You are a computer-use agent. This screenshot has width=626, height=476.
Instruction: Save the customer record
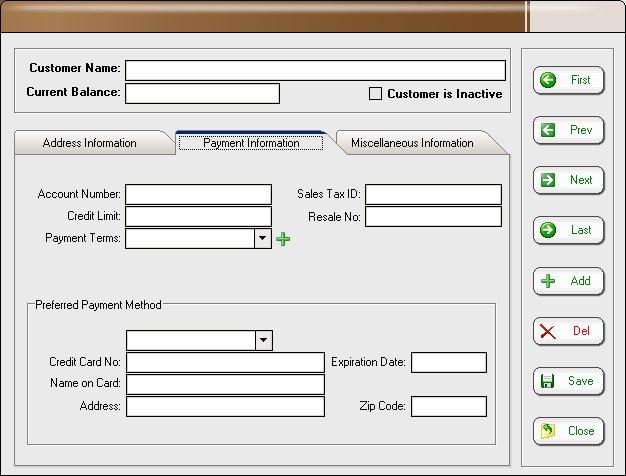[568, 381]
